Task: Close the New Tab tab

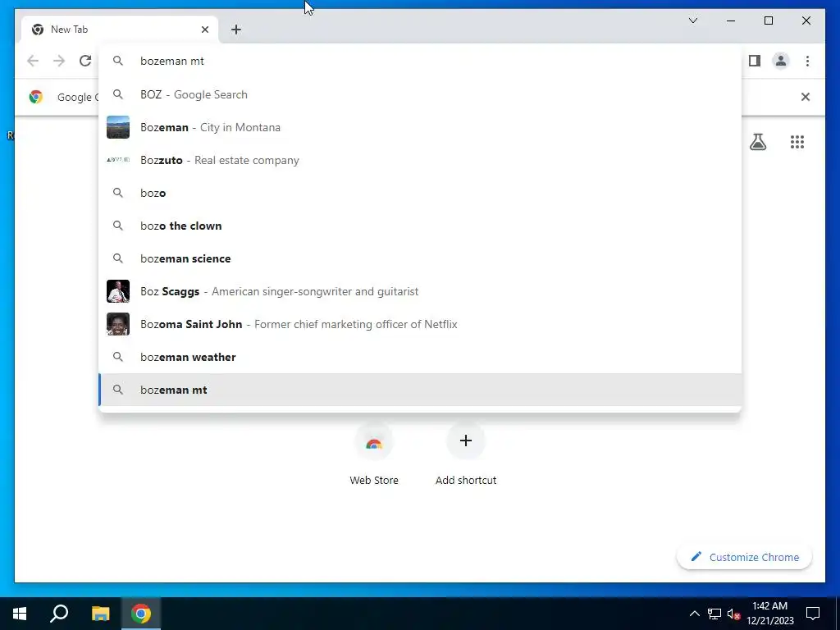Action: 204,30
